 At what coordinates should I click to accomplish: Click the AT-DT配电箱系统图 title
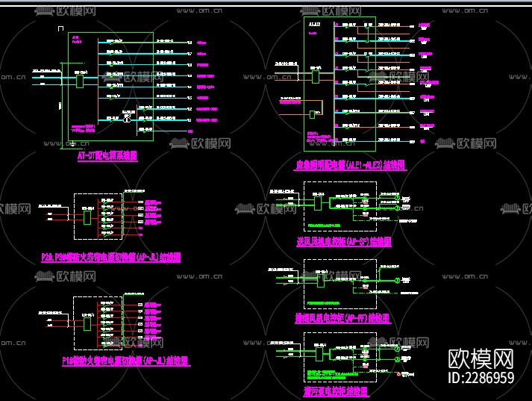pyautogui.click(x=107, y=156)
